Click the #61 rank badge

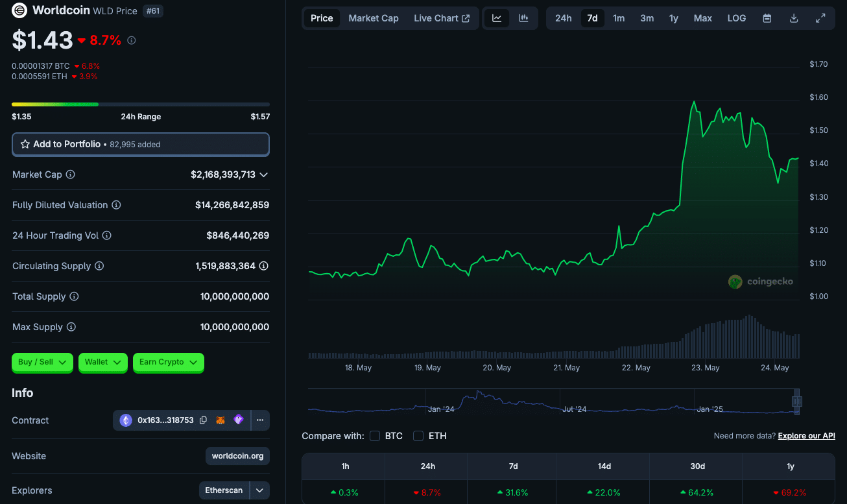pos(152,10)
